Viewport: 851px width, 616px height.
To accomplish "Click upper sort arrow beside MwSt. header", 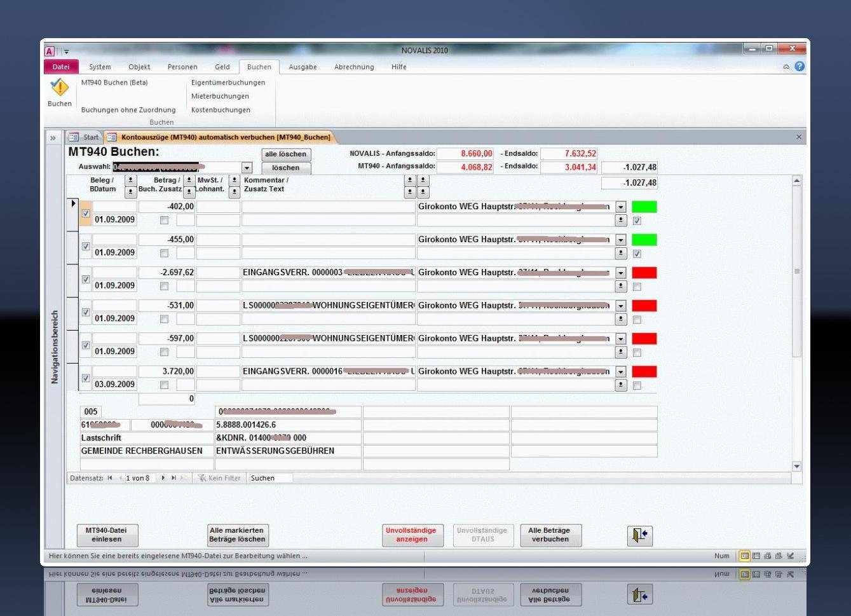I will pos(234,181).
